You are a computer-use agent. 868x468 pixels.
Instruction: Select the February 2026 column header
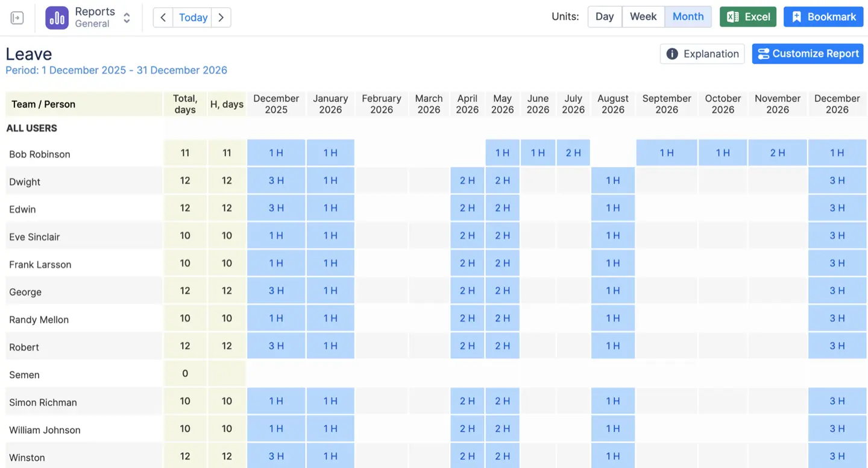pos(382,104)
